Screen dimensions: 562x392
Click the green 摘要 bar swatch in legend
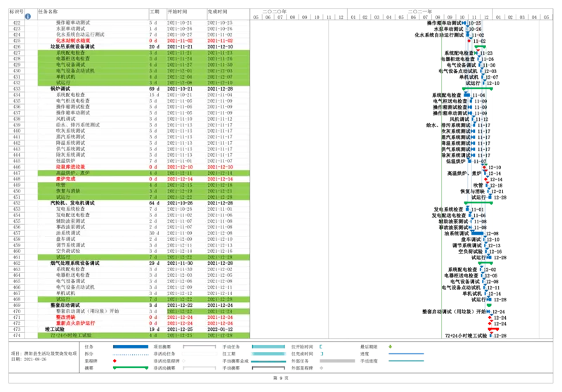tap(130, 367)
